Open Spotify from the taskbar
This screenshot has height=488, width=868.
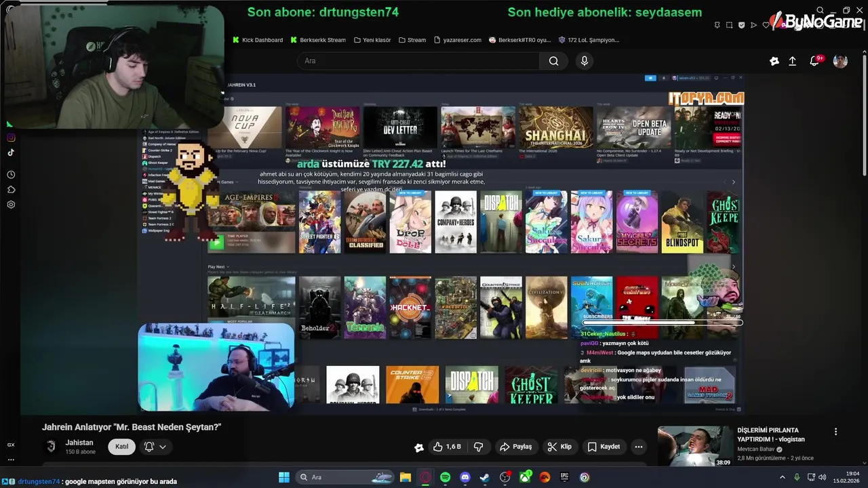(x=445, y=477)
